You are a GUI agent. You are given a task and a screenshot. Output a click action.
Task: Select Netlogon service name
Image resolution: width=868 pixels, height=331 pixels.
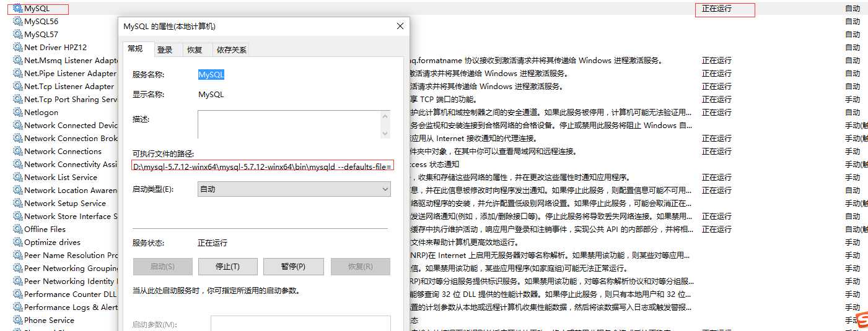41,113
